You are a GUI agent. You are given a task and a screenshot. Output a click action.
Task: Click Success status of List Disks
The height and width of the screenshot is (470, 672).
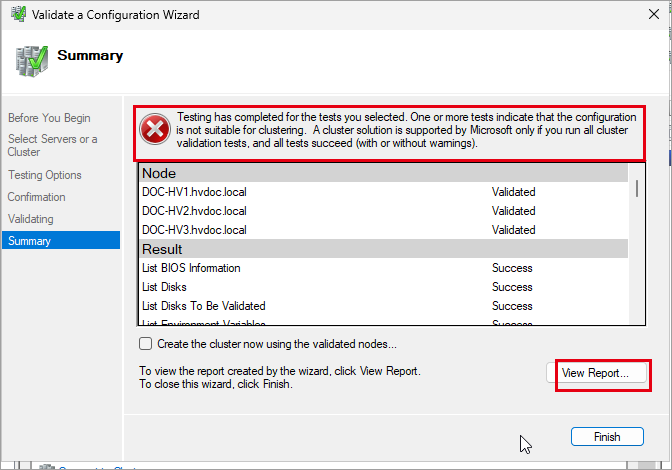(x=512, y=287)
